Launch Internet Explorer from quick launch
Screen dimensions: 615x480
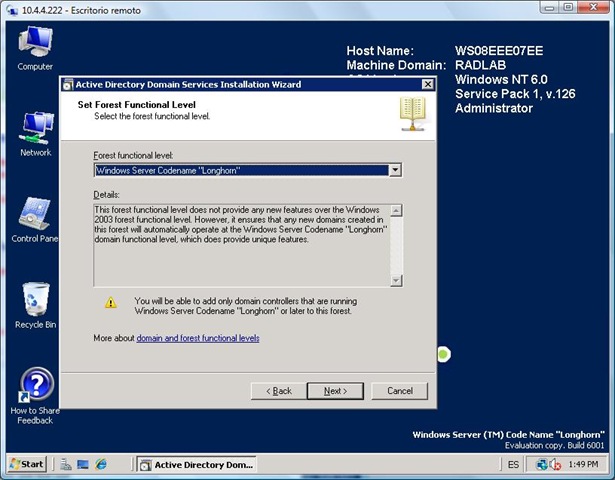coord(100,465)
